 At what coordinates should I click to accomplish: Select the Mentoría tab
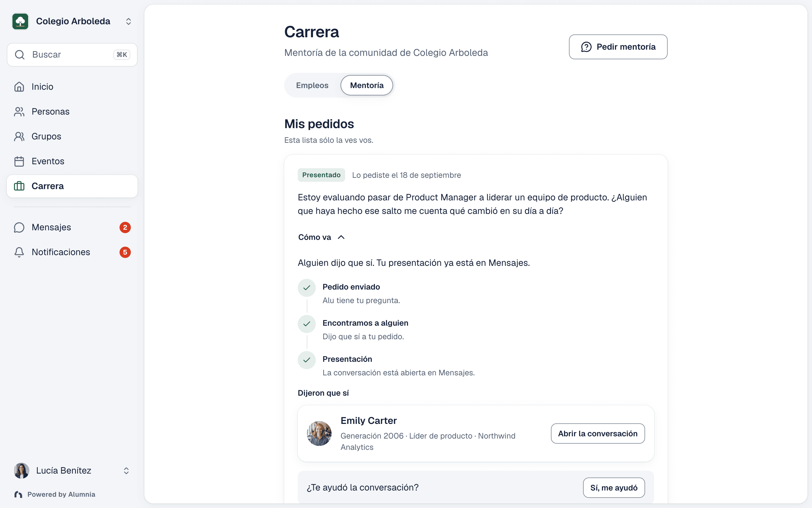367,85
